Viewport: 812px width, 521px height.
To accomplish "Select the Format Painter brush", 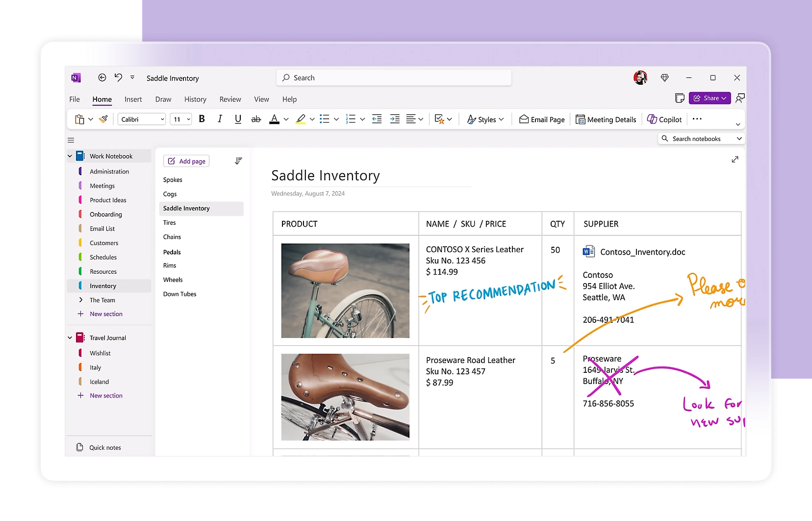I will pyautogui.click(x=103, y=119).
